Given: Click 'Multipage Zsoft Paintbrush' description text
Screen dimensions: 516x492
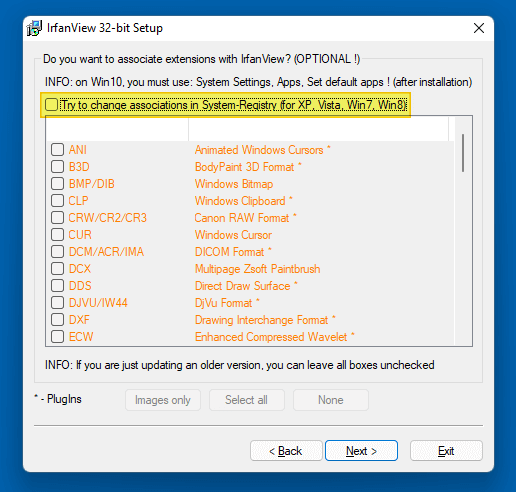Looking at the screenshot, I should pos(258,269).
